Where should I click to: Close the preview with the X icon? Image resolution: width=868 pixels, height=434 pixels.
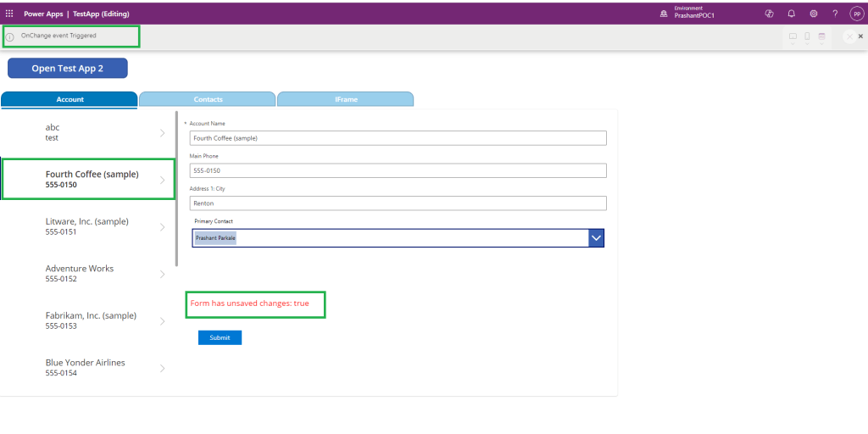coord(861,36)
